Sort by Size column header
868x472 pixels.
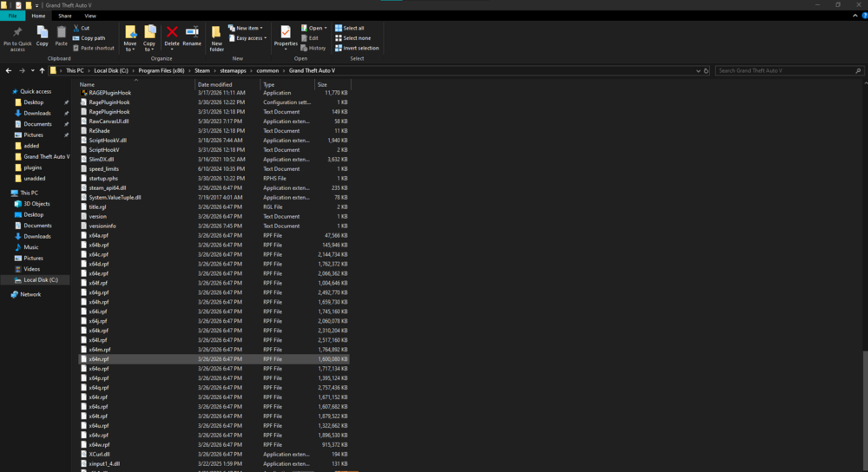pos(332,85)
